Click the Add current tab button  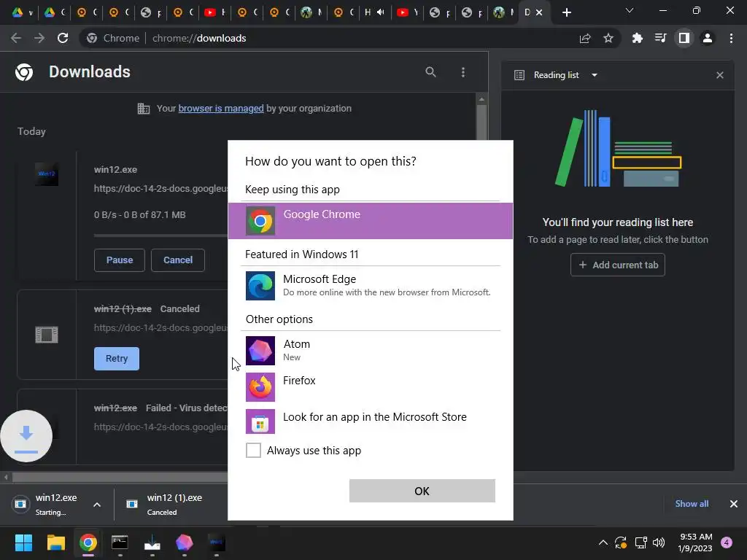point(617,265)
